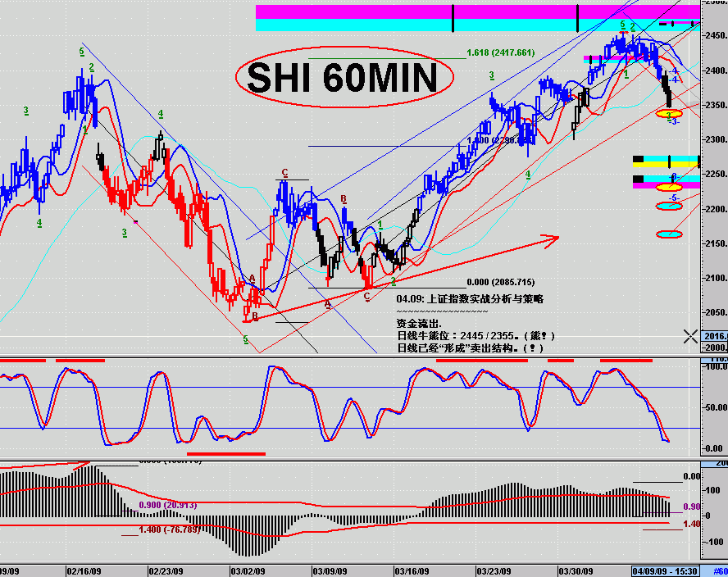The height and width of the screenshot is (577, 728).
Task: Click the 02/16/09 date label
Action: click(84, 571)
